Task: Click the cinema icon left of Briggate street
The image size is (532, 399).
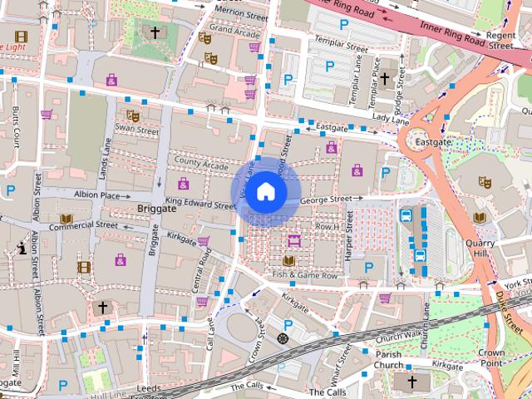Action: [x=84, y=268]
